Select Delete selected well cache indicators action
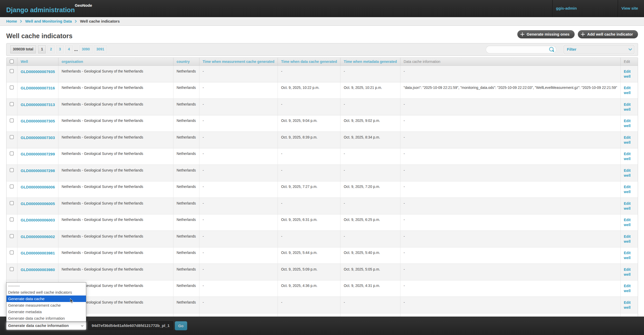The image size is (644, 335). click(x=40, y=292)
